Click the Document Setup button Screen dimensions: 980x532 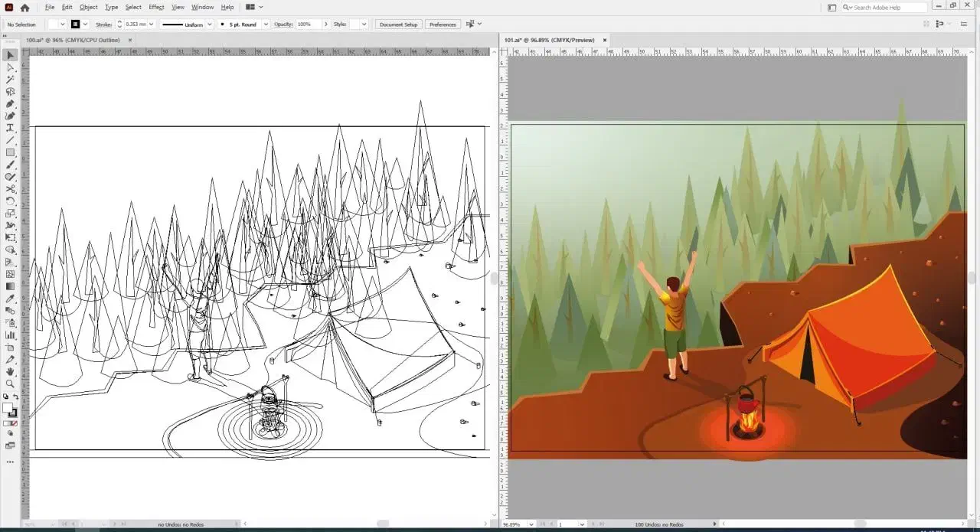pos(398,24)
